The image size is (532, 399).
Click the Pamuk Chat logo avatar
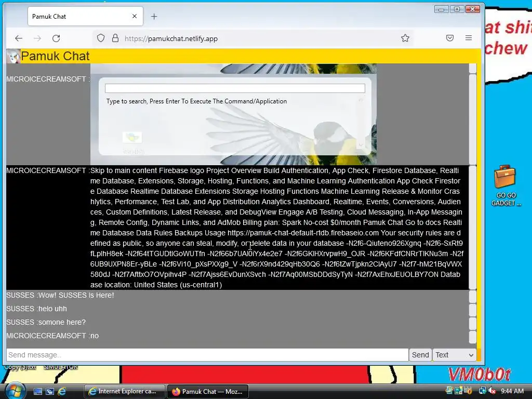click(x=13, y=56)
